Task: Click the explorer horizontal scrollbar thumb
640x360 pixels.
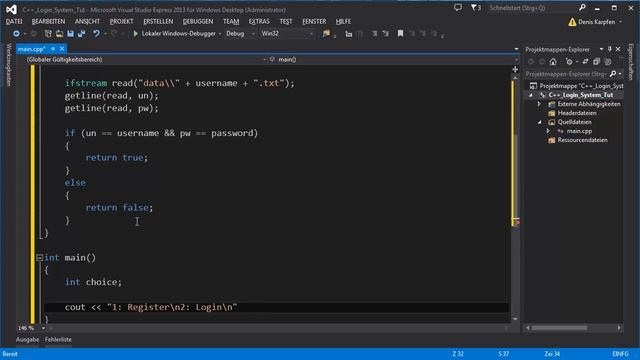Action: point(559,328)
